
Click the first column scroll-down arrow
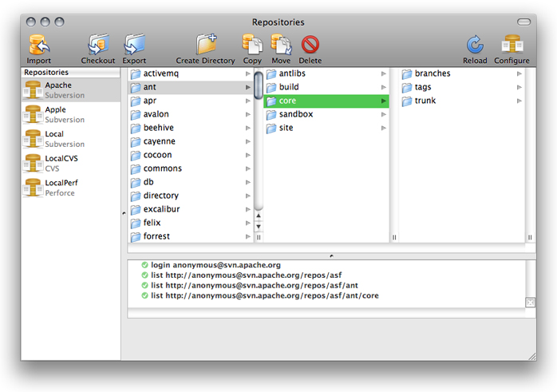click(x=259, y=227)
